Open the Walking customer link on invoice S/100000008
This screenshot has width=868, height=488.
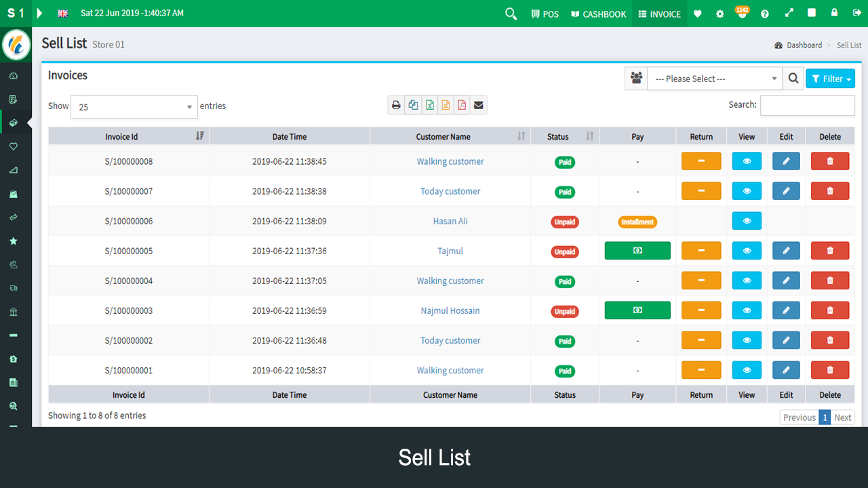coord(450,161)
